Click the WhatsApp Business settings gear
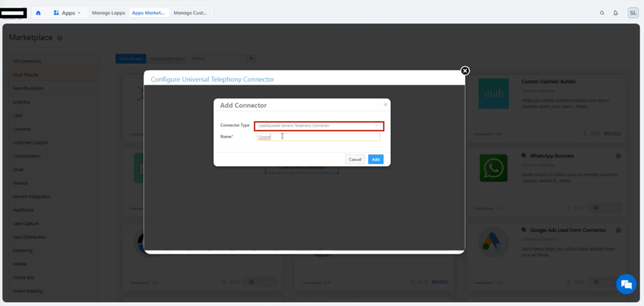This screenshot has height=306, width=644. pyautogui.click(x=618, y=156)
